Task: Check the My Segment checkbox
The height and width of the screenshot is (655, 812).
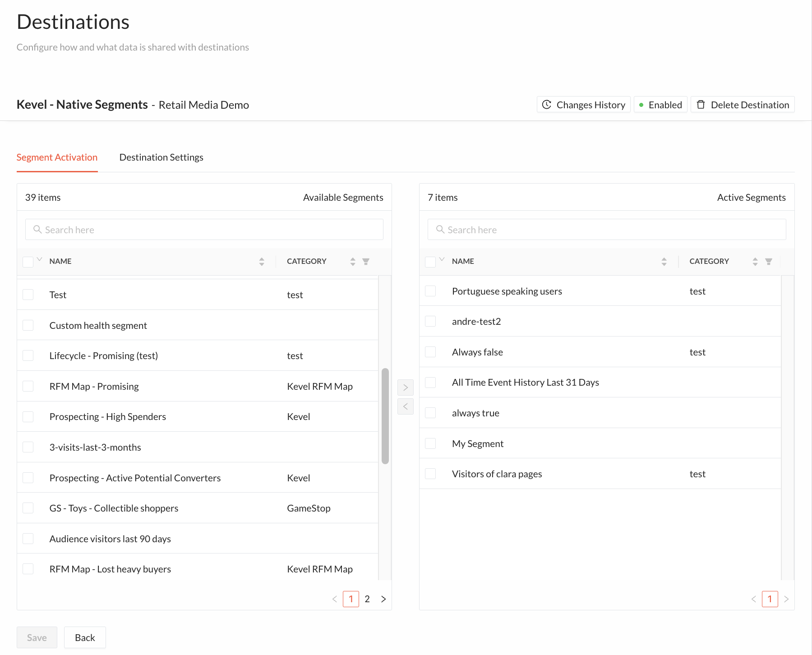Action: tap(430, 443)
